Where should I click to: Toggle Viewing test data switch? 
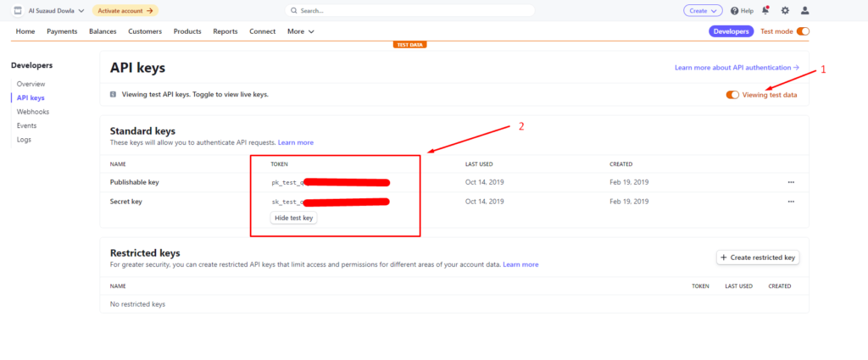[x=732, y=95]
